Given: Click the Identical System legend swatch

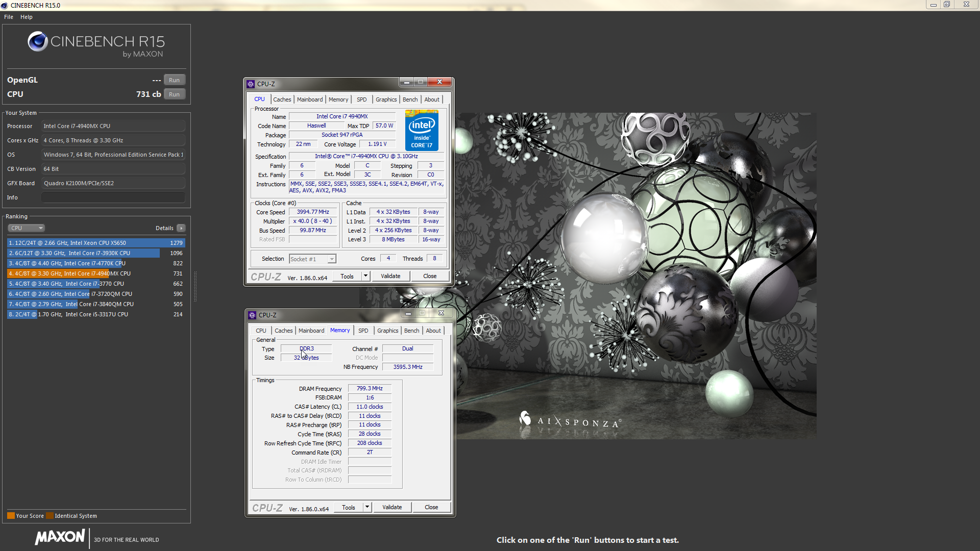Looking at the screenshot, I should point(50,516).
